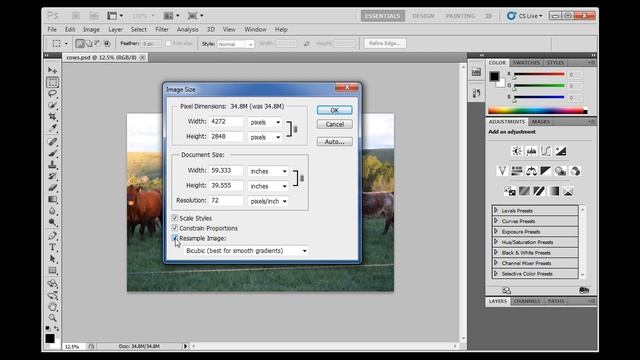640x360 pixels.
Task: Open the Filter menu
Action: [162, 29]
